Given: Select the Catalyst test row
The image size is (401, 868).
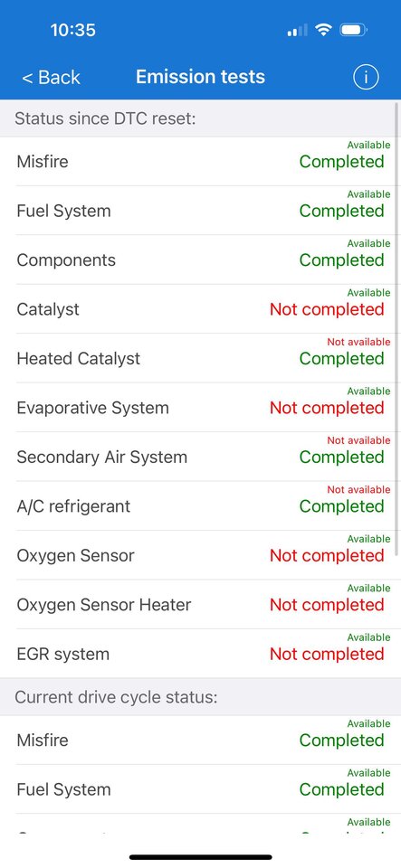Looking at the screenshot, I should [x=201, y=309].
